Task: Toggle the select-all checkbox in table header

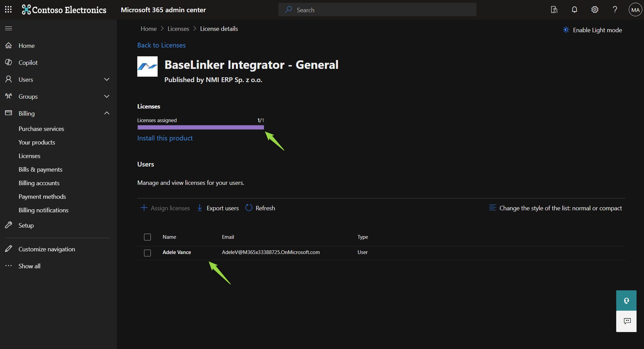Action: [147, 237]
